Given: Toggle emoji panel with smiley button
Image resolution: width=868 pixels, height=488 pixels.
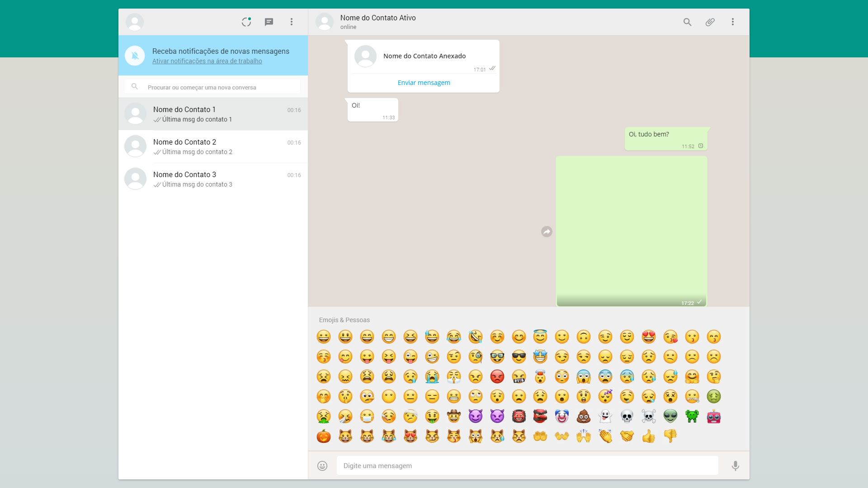Looking at the screenshot, I should click(322, 465).
